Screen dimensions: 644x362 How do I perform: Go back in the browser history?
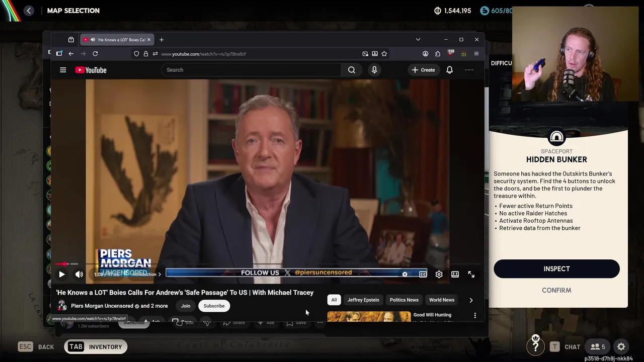tap(71, 54)
